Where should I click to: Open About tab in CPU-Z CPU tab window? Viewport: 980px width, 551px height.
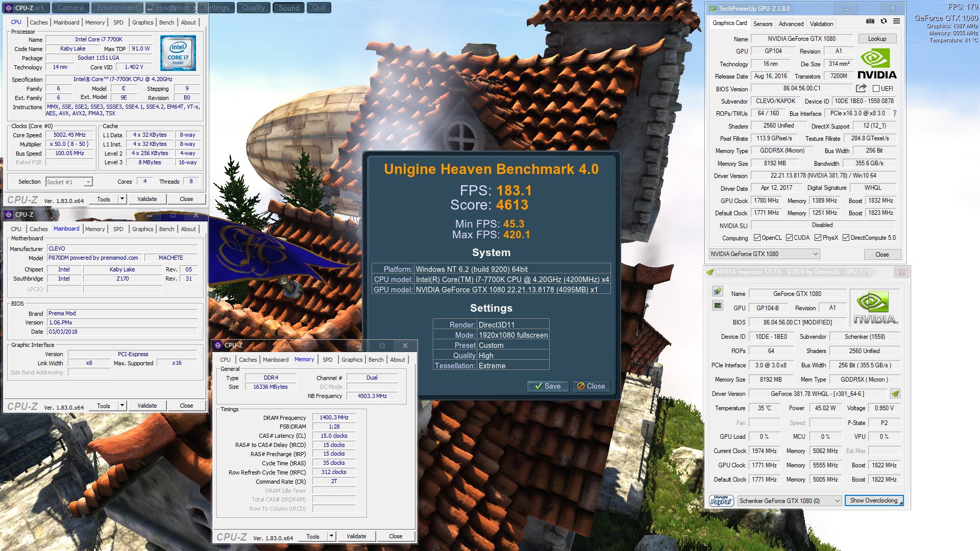point(188,22)
